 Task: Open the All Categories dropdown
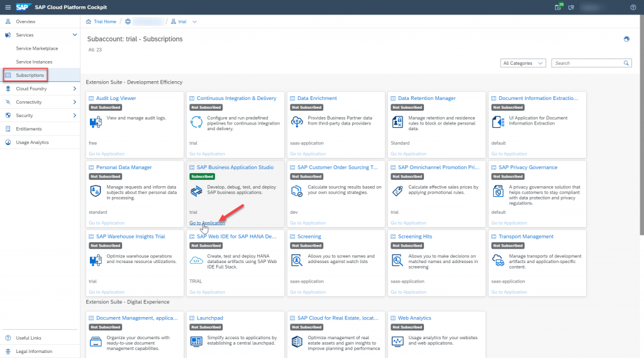tap(523, 64)
